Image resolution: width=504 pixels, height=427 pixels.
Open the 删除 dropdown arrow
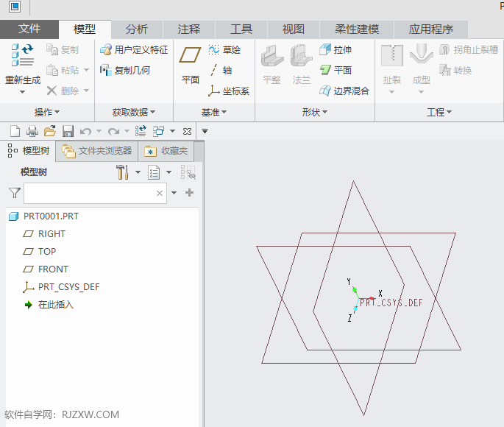(86, 91)
